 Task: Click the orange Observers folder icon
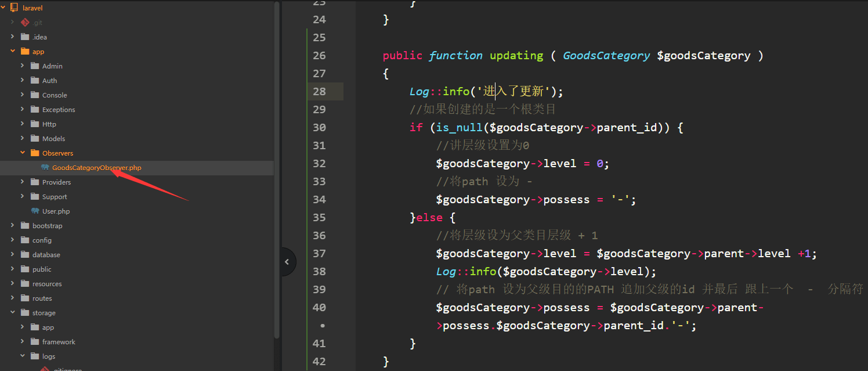tap(34, 153)
